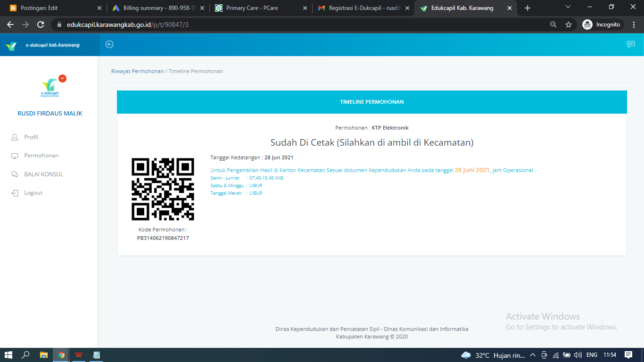Go back with the browser back arrow
This screenshot has width=644, height=362.
click(10, 25)
